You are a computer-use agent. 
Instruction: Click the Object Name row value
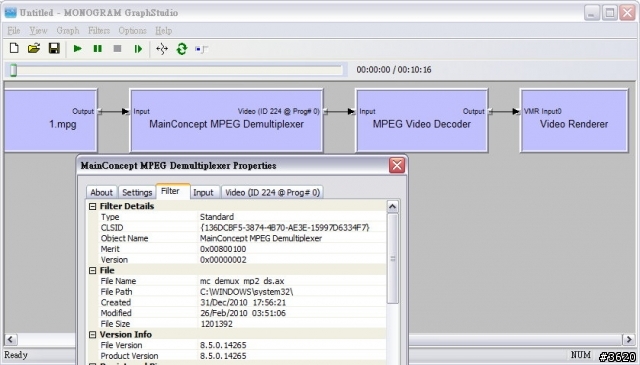[x=261, y=238]
